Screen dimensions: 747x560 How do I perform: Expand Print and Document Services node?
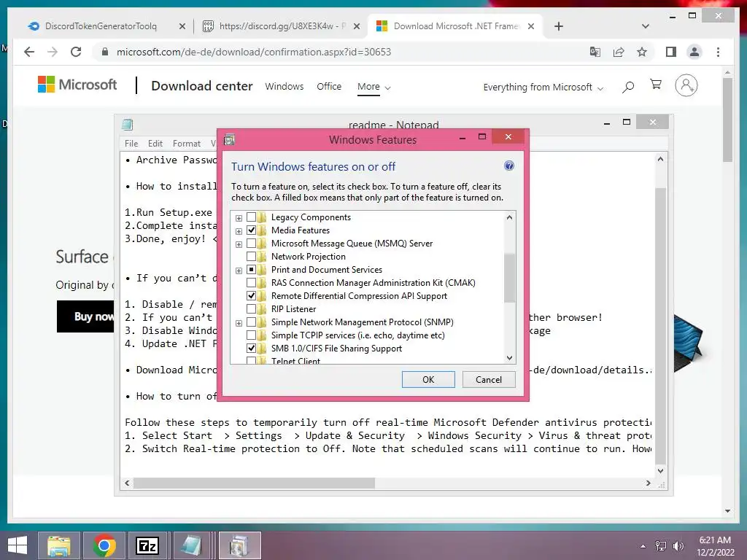click(x=239, y=271)
